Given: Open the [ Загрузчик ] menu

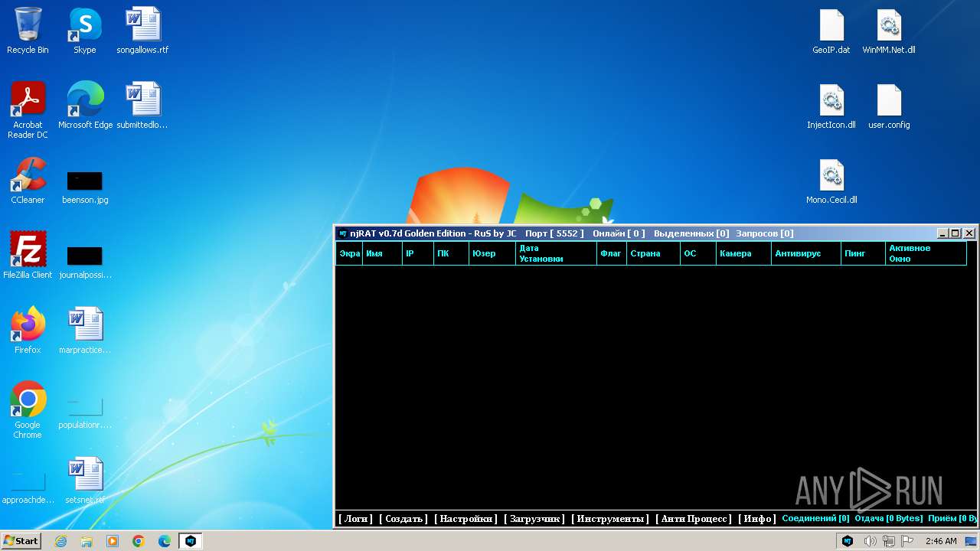Looking at the screenshot, I should point(534,519).
